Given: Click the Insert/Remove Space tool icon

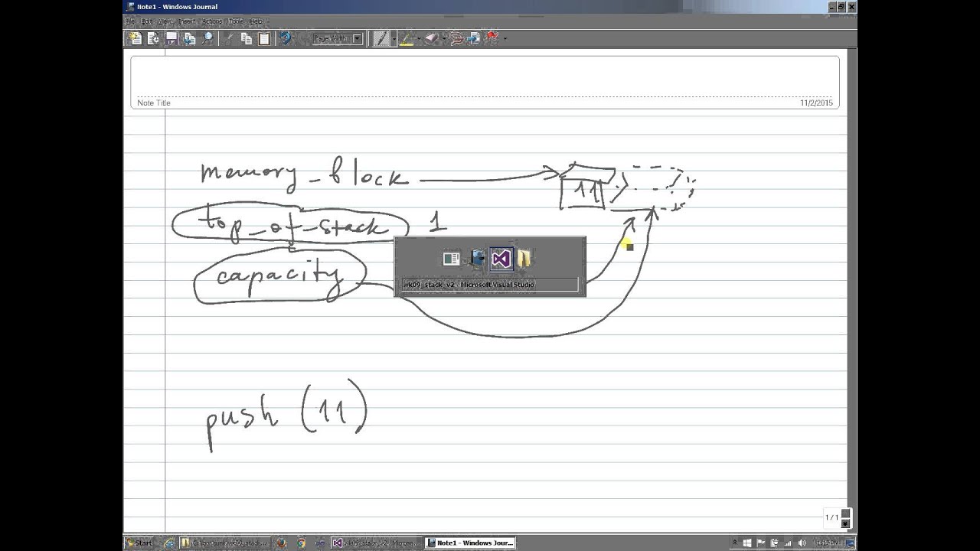Looking at the screenshot, I should 473,38.
